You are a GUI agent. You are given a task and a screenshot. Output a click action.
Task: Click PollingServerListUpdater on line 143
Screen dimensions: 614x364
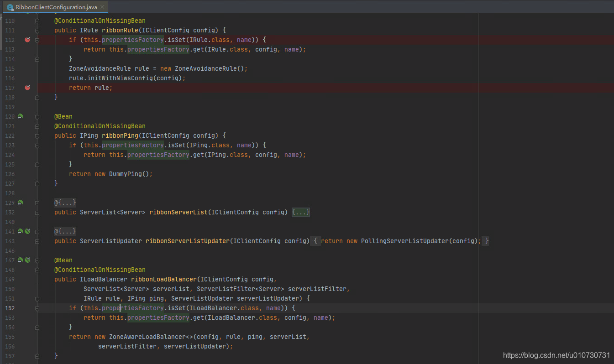point(405,241)
